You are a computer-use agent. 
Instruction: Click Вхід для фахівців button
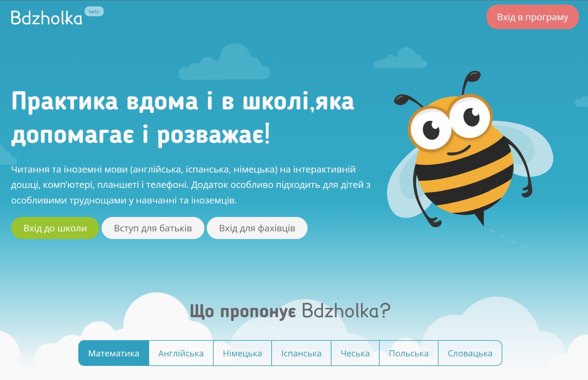[x=257, y=228]
